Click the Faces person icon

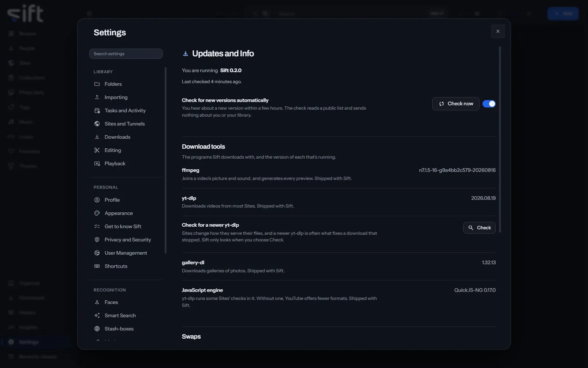(97, 302)
